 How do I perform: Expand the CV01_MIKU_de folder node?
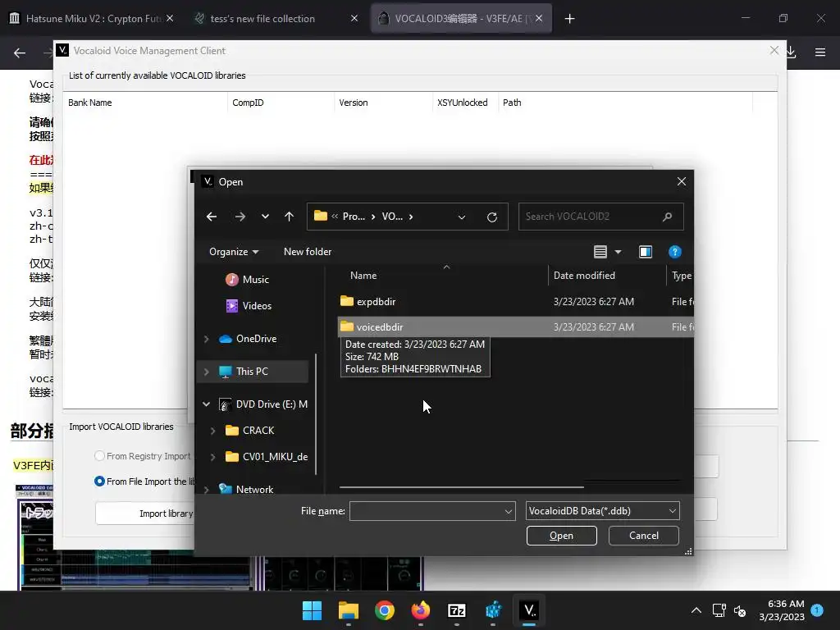(x=213, y=457)
